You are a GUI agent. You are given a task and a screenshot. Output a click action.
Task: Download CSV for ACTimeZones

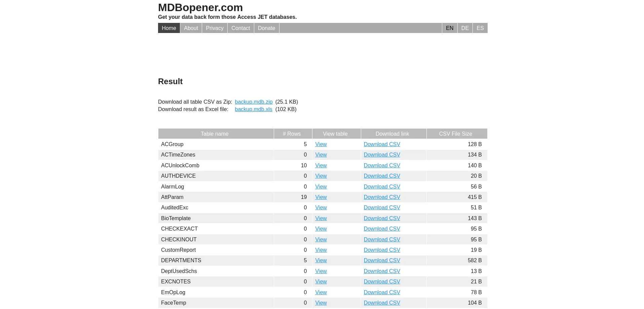382,154
